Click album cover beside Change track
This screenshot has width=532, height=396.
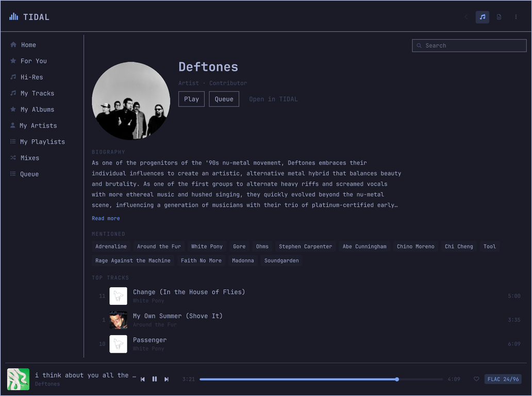(x=118, y=296)
